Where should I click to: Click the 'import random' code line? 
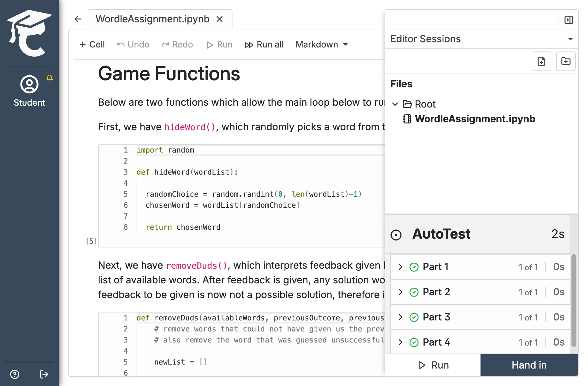click(x=165, y=150)
